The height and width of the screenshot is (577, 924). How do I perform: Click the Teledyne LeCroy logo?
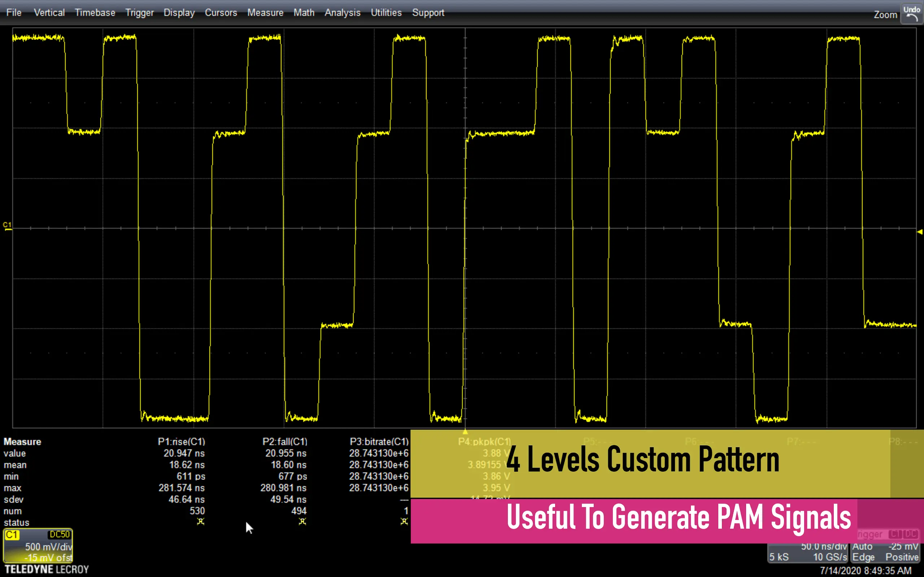(x=47, y=569)
